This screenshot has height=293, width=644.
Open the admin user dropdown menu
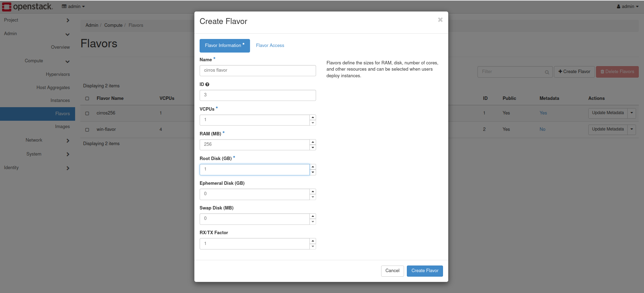628,7
